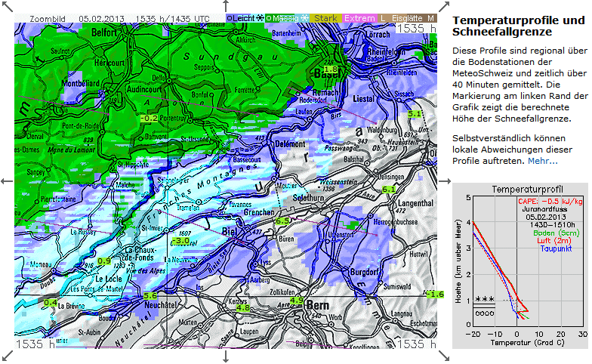Click the city label 'Solothurn' on the map

click(x=308, y=198)
